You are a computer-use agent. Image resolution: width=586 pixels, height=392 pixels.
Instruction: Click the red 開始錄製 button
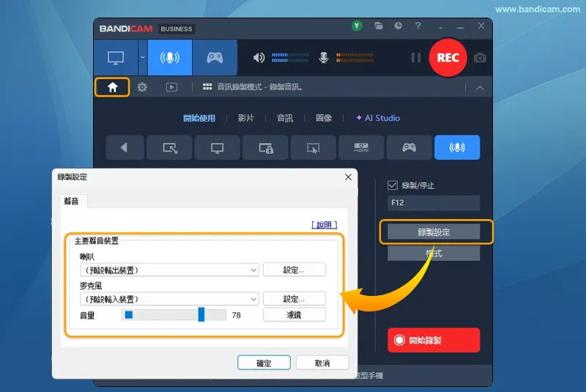pos(434,340)
